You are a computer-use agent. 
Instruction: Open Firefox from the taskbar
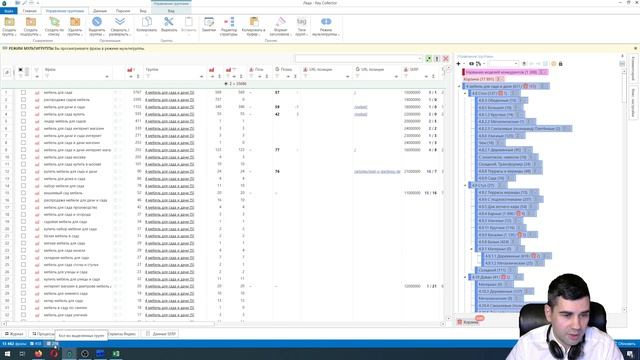(38, 353)
